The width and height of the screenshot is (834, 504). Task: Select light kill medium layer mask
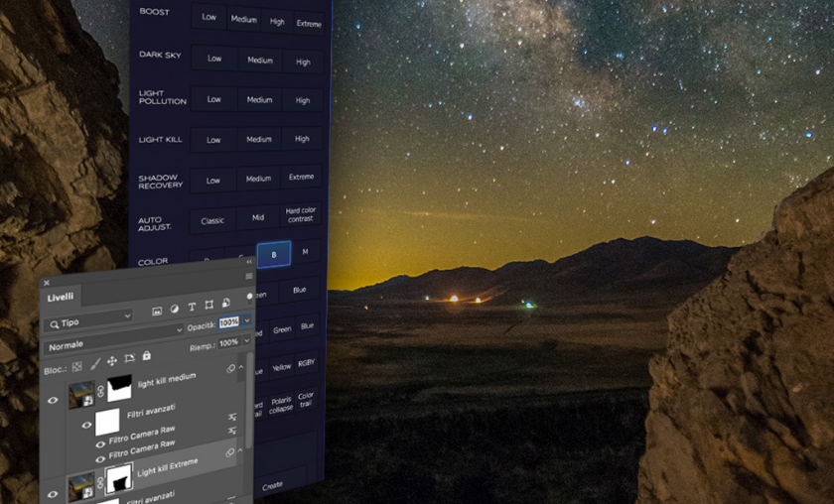(119, 388)
